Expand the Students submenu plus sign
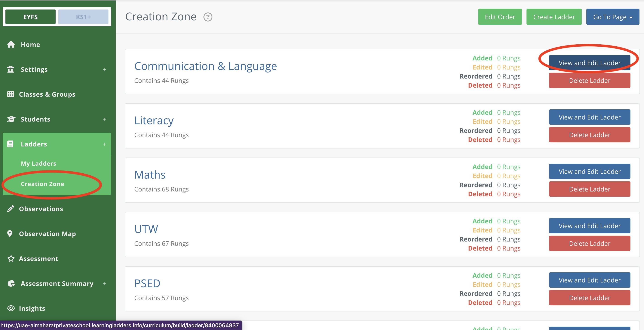This screenshot has width=644, height=330. [x=104, y=119]
